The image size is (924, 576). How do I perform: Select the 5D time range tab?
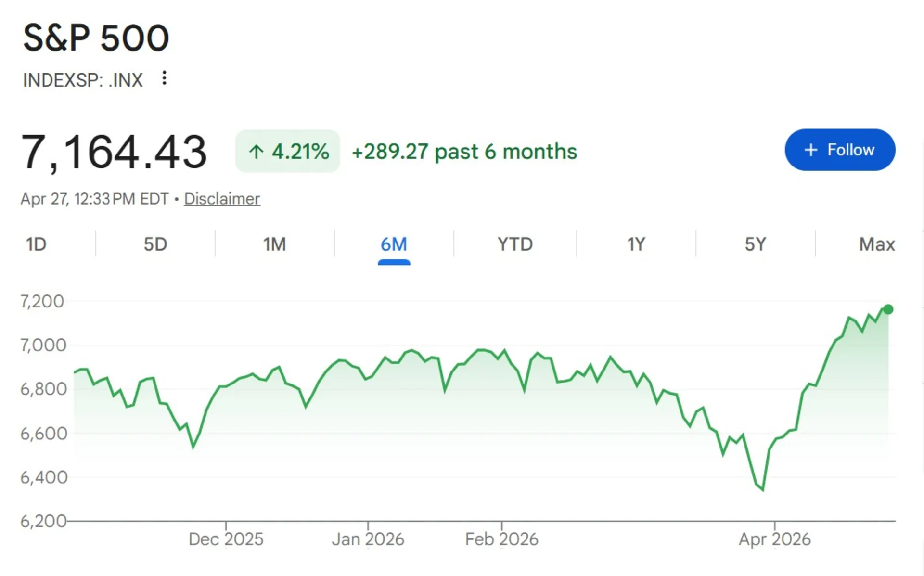click(155, 244)
